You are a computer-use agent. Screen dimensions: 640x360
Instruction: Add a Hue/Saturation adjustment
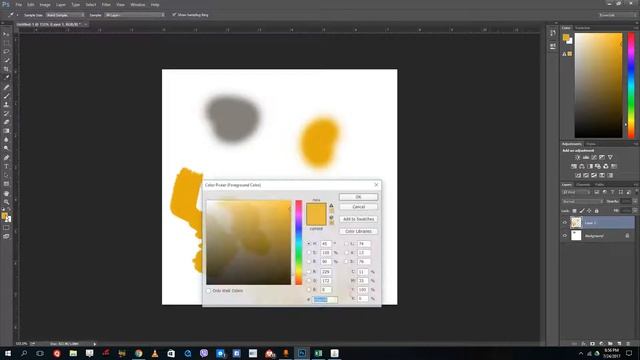(x=574, y=167)
